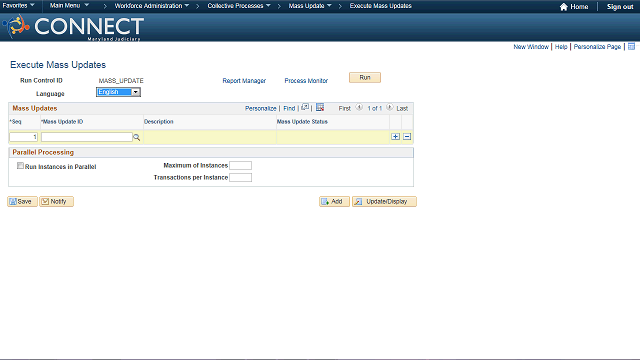
Task: Click the Description column header
Action: [x=159, y=122]
